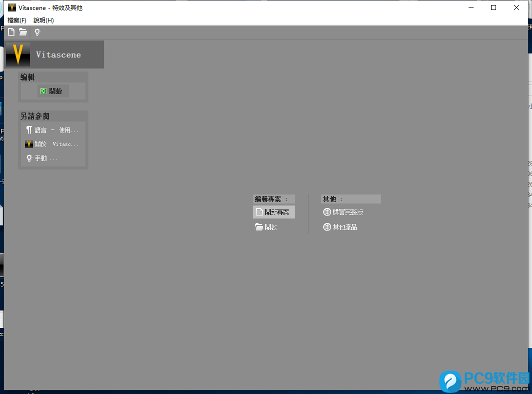Click the Vitascene logo in sidebar header
532x394 pixels.
(x=18, y=54)
